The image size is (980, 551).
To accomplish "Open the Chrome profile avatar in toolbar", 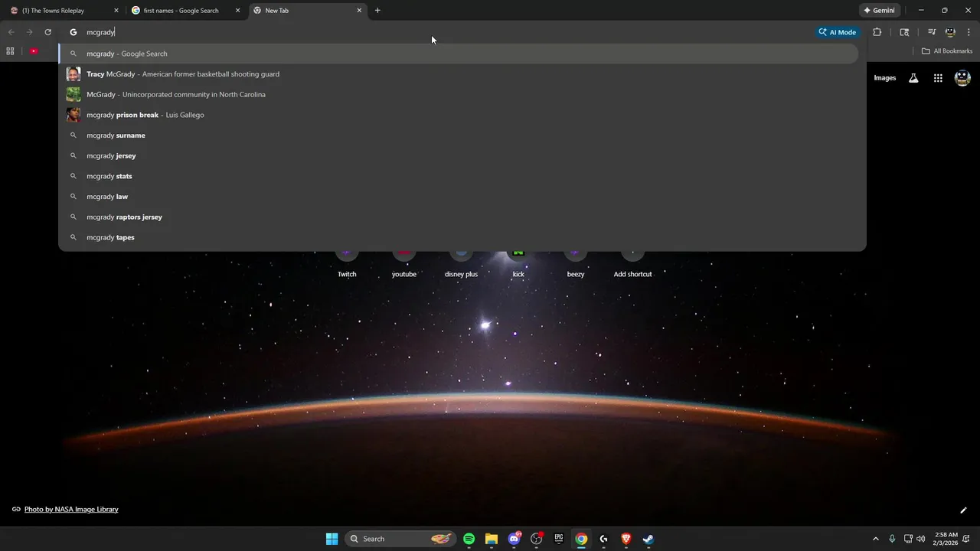I will point(950,32).
